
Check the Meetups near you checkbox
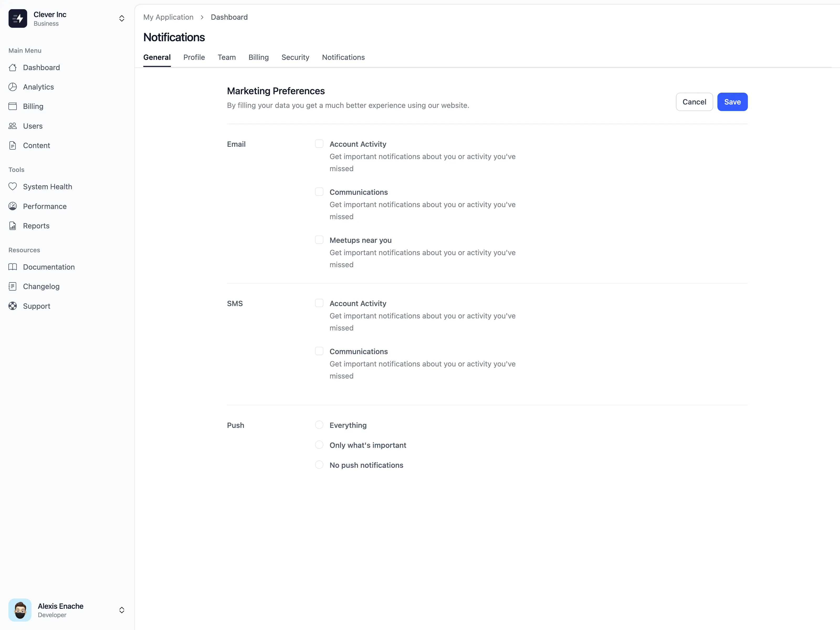pos(319,240)
